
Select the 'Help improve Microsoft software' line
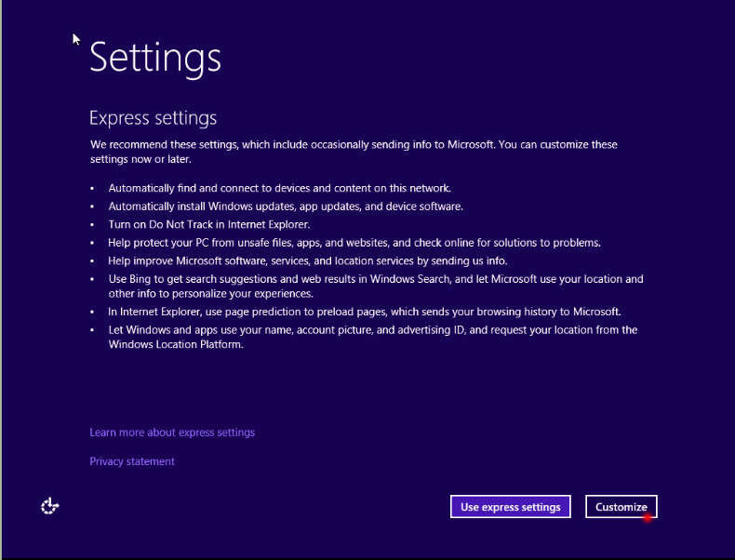308,261
